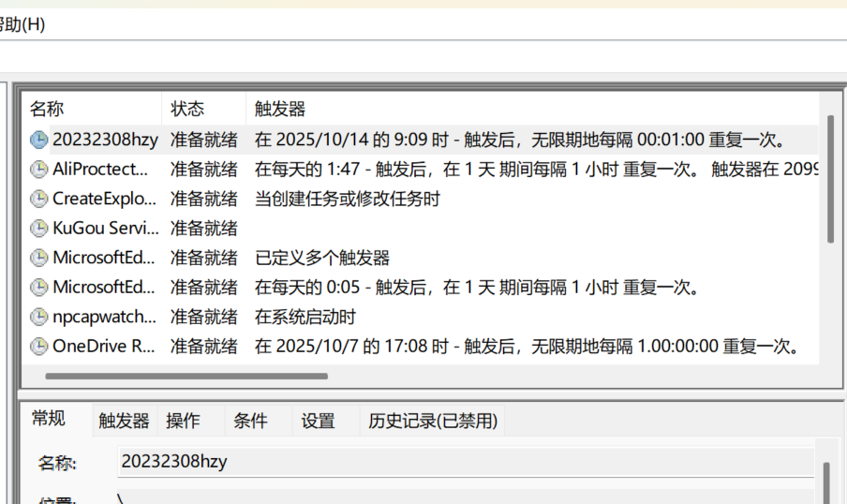Open the 帮助(H) menu
Image resolution: width=847 pixels, height=504 pixels.
(22, 24)
